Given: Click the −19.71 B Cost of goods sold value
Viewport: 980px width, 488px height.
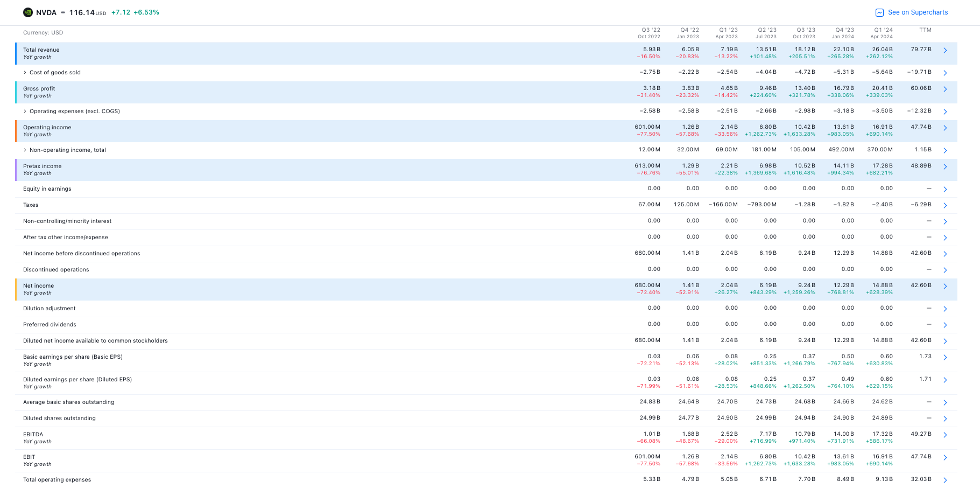Looking at the screenshot, I should coord(919,72).
